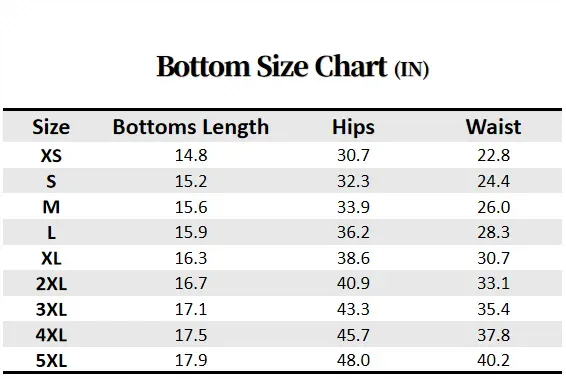Viewport: 566px width, 379px height.
Task: Select the 48.0 hips value
Action: pyautogui.click(x=353, y=360)
